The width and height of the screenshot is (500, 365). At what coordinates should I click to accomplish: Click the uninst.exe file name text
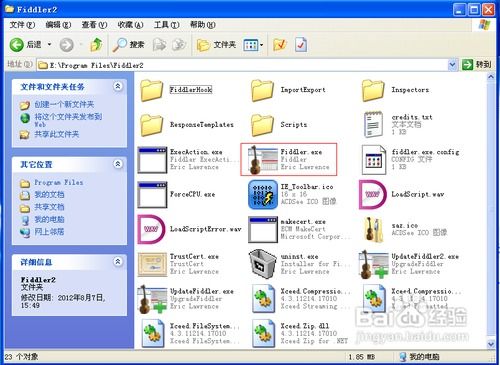pyautogui.click(x=299, y=257)
